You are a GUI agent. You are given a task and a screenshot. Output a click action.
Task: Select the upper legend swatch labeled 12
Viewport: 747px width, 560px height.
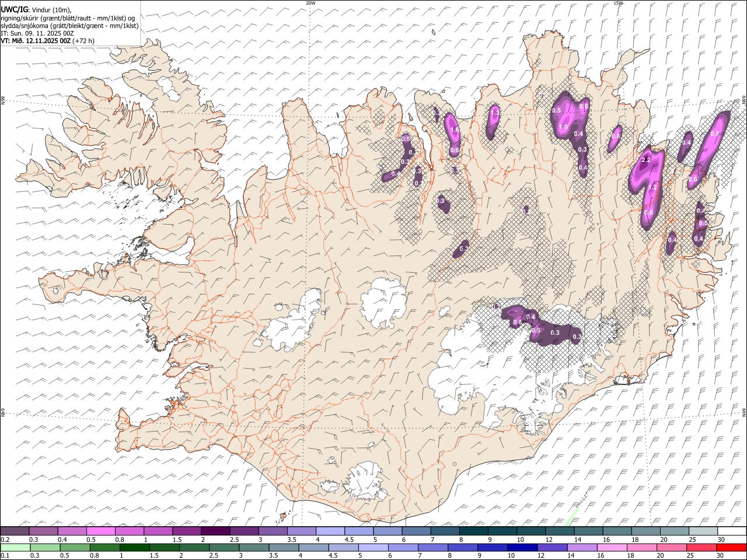pyautogui.click(x=559, y=531)
